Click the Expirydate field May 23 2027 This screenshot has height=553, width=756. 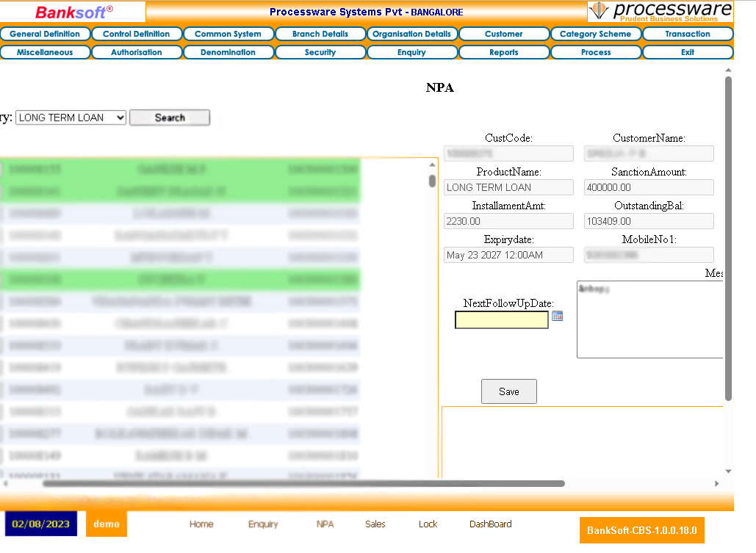[508, 255]
